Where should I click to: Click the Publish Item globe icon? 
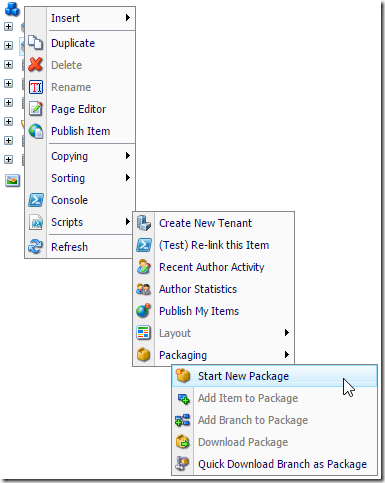(35, 131)
